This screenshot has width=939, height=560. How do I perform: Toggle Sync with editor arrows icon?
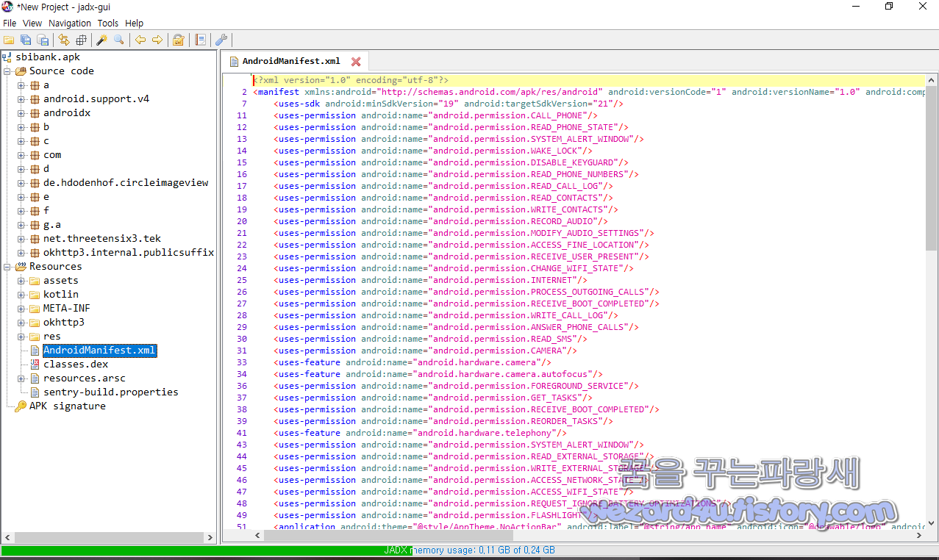[x=64, y=40]
